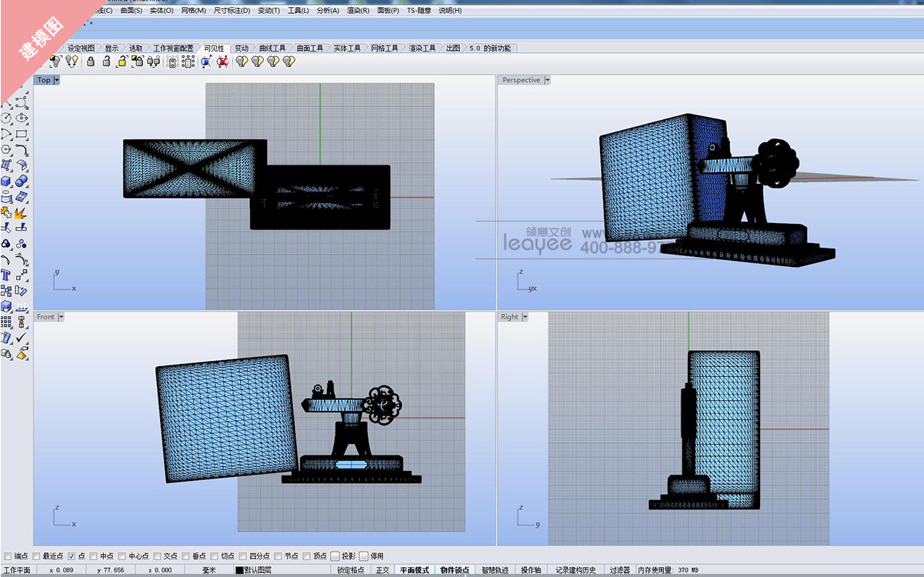Screen dimensions: 924x577
Task: Click the 记录建构历史 status button
Action: pos(575,570)
